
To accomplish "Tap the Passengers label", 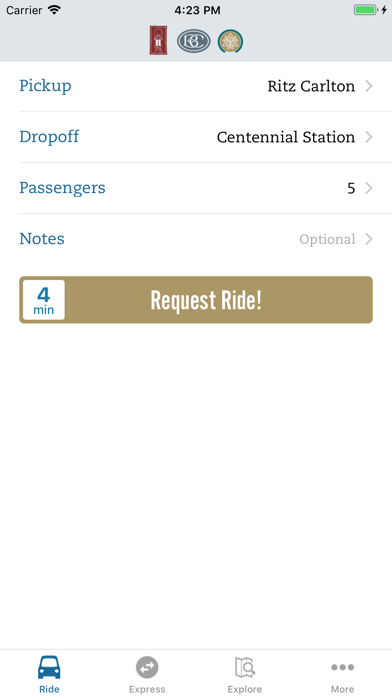I will 62,188.
